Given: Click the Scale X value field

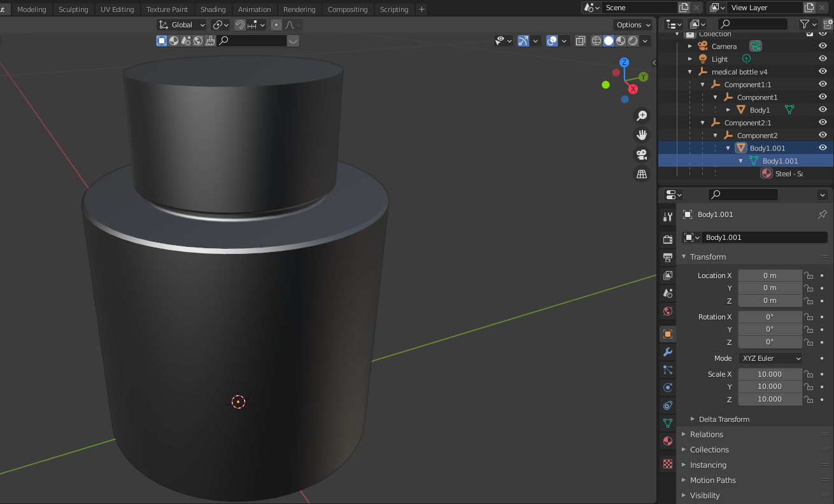Looking at the screenshot, I should 770,374.
